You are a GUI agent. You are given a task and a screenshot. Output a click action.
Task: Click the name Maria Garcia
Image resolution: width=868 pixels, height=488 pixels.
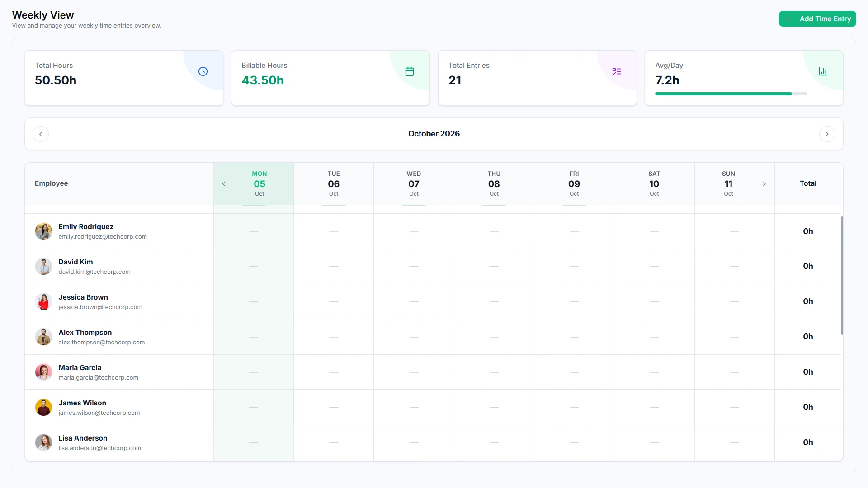tap(80, 368)
